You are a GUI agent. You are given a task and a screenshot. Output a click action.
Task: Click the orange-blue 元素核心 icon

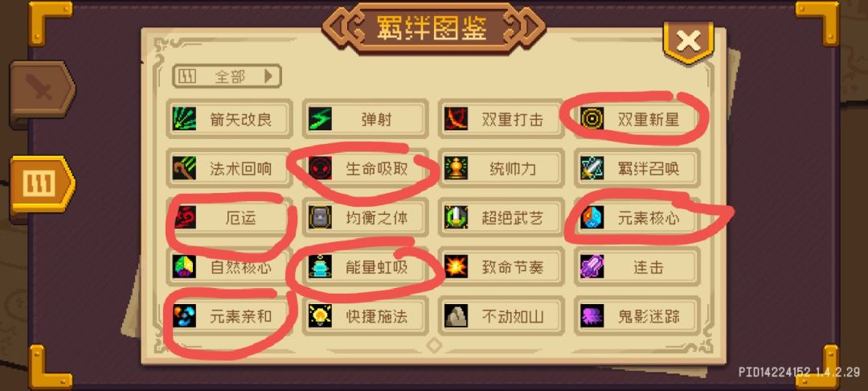click(592, 218)
